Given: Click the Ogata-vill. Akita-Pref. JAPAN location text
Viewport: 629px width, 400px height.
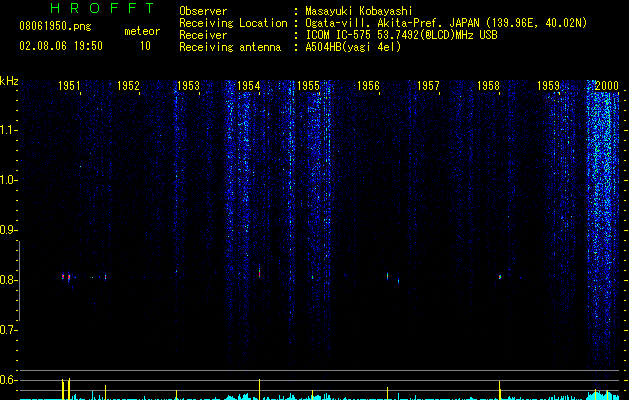Looking at the screenshot, I should pos(446,23).
